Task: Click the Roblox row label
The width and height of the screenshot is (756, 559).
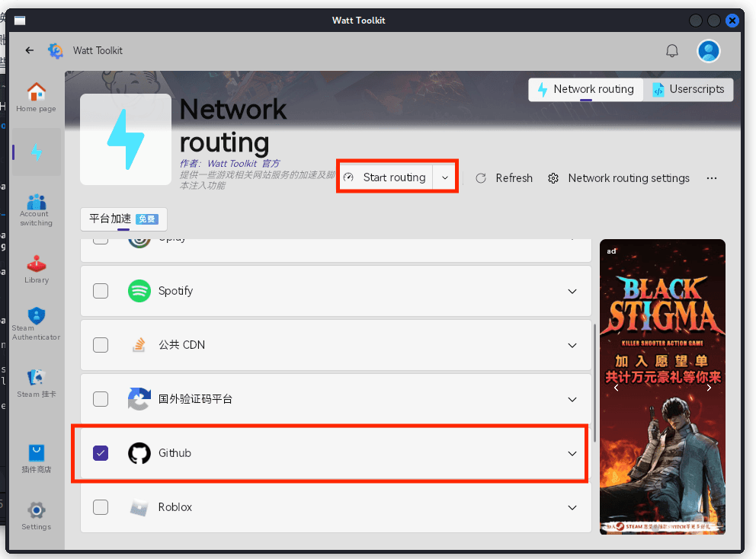Action: coord(175,507)
